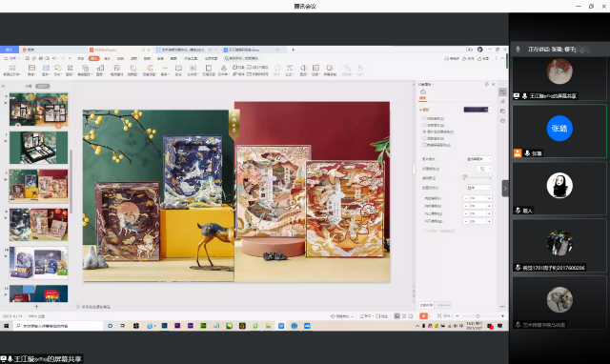Select participant 张璐's video tile
This screenshot has height=364, width=610.
(559, 131)
